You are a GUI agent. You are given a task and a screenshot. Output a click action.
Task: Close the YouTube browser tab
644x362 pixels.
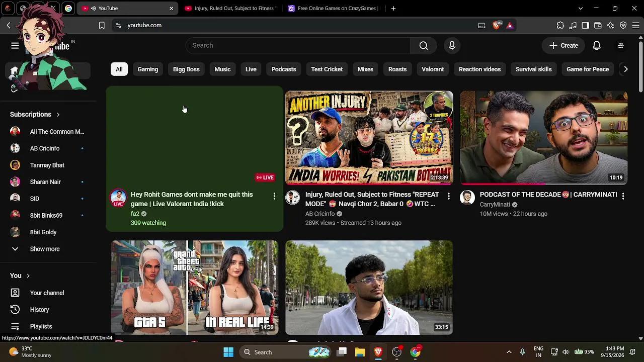pos(171,9)
